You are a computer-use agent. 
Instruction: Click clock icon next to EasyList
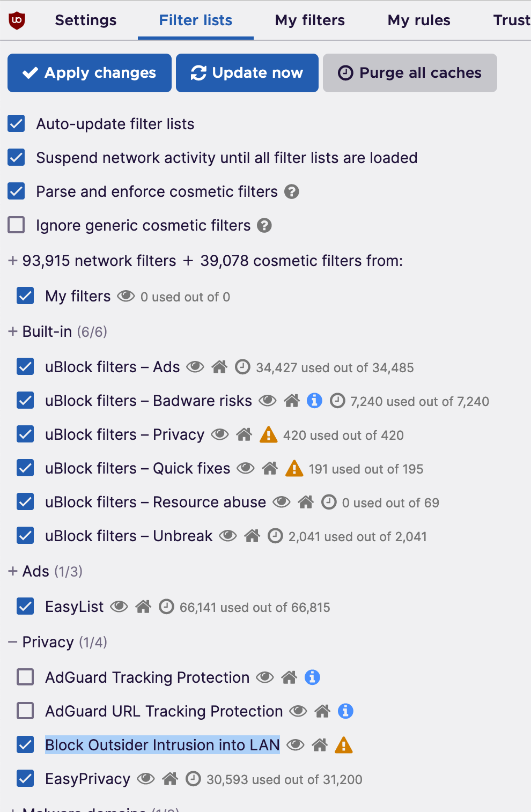(167, 607)
